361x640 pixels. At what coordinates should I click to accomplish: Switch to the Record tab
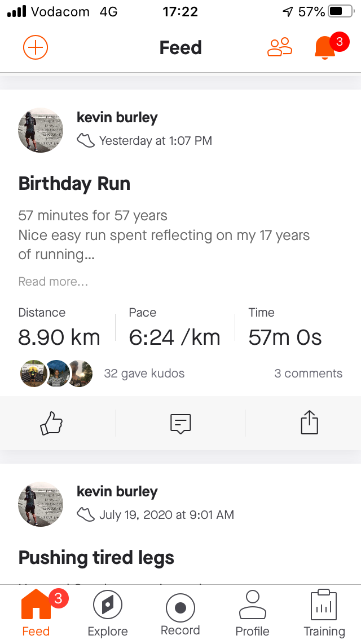180,613
